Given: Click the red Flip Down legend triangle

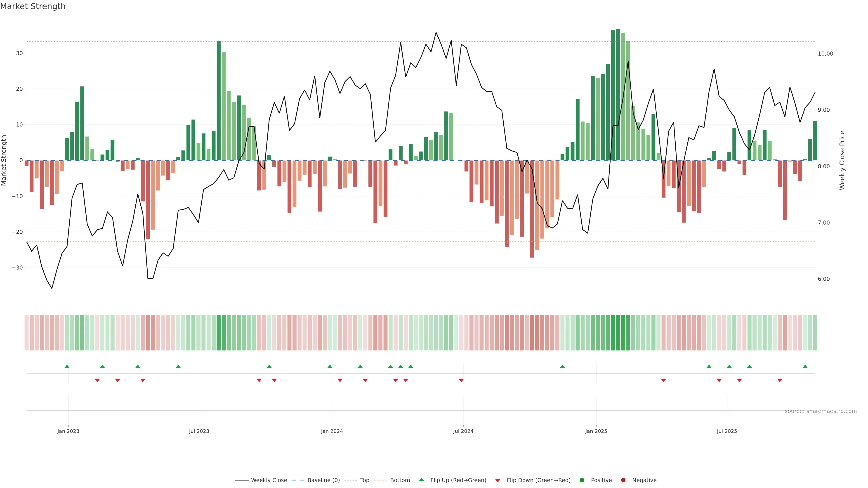Looking at the screenshot, I should [x=498, y=481].
